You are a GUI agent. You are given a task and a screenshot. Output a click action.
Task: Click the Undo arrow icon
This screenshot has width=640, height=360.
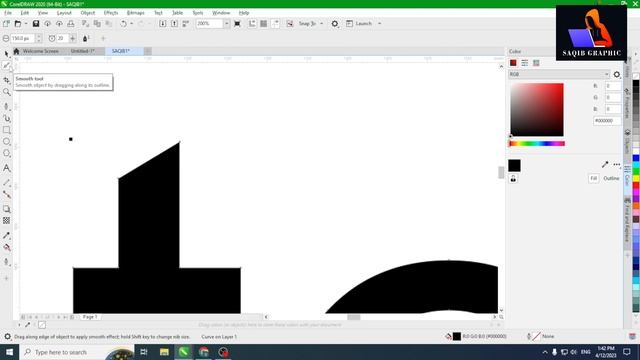(123, 24)
